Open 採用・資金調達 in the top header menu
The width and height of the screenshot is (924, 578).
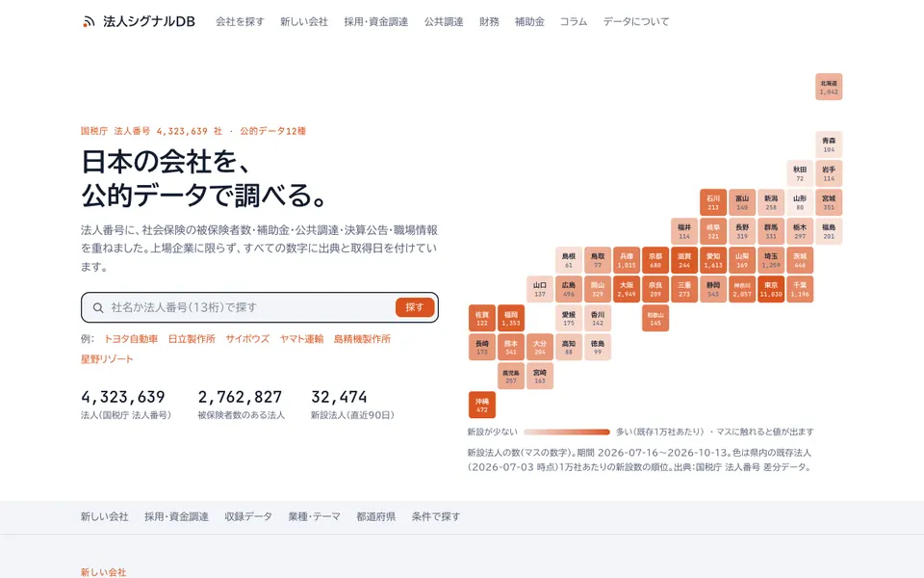click(x=376, y=22)
